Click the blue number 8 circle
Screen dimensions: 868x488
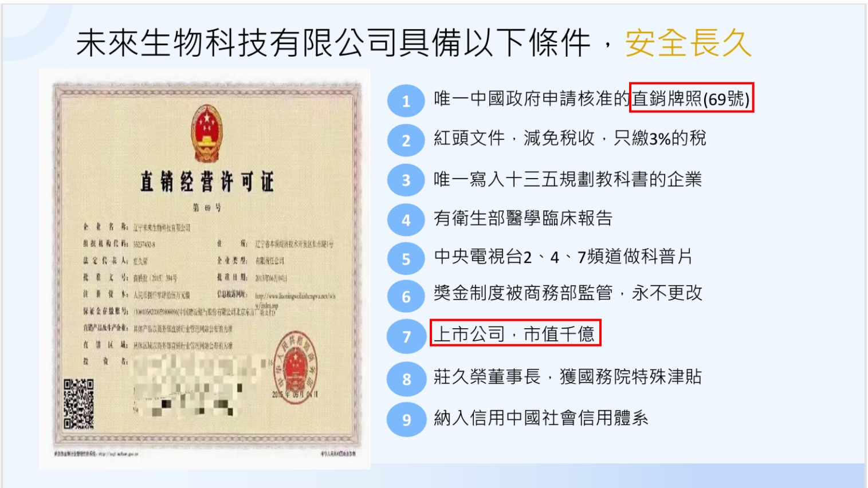tap(406, 379)
